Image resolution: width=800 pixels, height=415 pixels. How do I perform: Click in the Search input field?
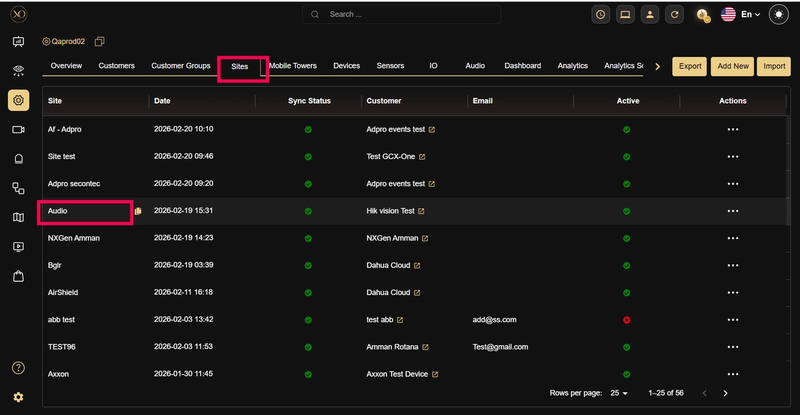tap(402, 15)
